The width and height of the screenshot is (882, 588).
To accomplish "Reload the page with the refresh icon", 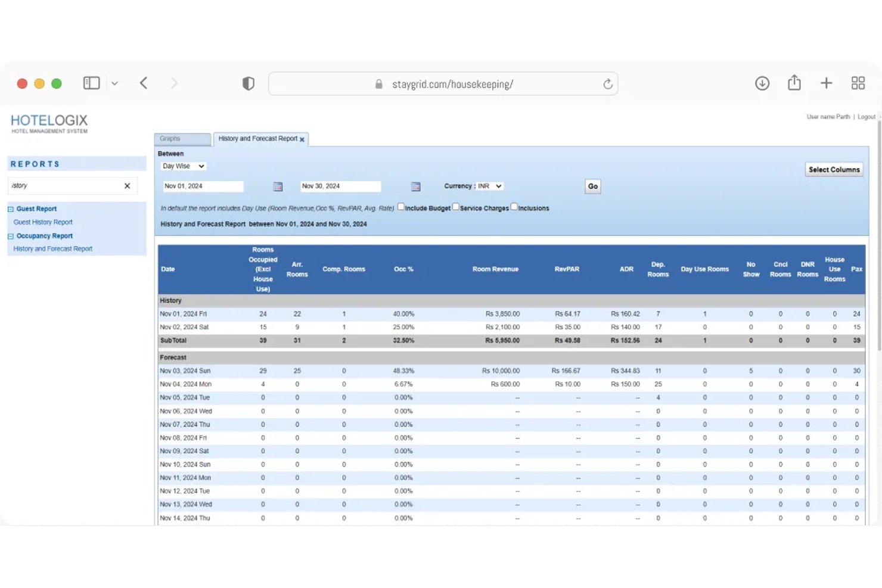I will tap(608, 84).
